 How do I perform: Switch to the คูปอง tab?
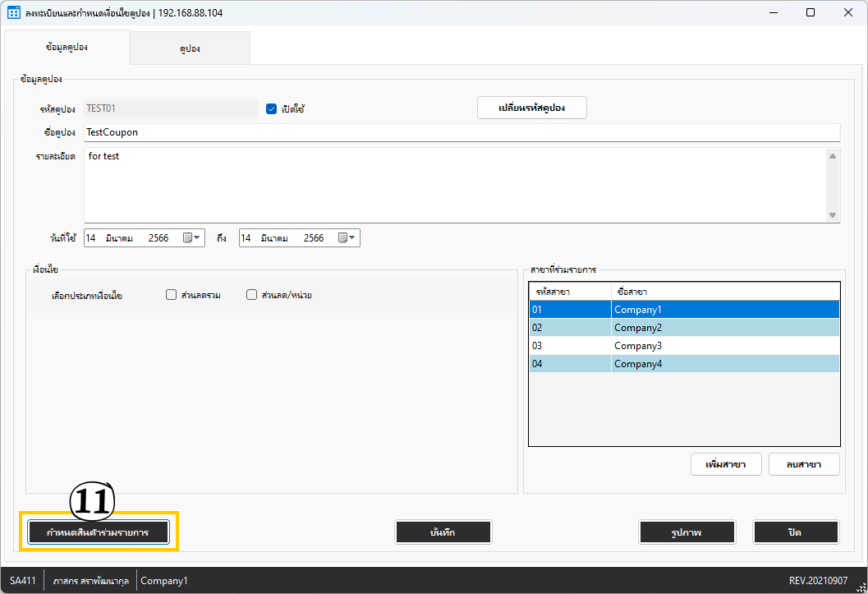(x=190, y=48)
